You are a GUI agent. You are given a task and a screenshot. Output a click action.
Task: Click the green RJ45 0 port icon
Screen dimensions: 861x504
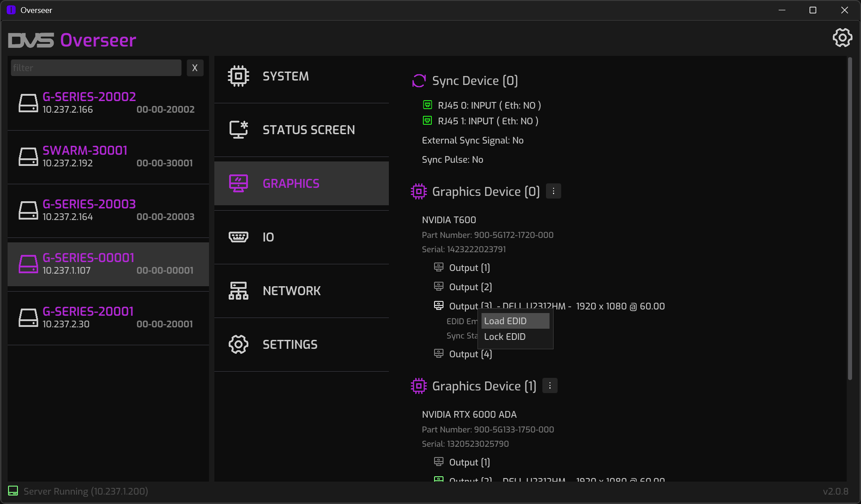coord(427,105)
